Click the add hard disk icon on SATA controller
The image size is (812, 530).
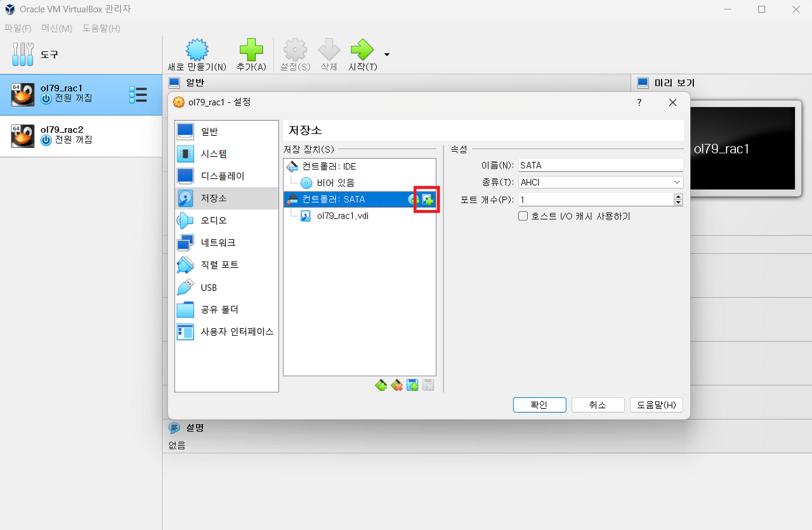click(x=428, y=199)
